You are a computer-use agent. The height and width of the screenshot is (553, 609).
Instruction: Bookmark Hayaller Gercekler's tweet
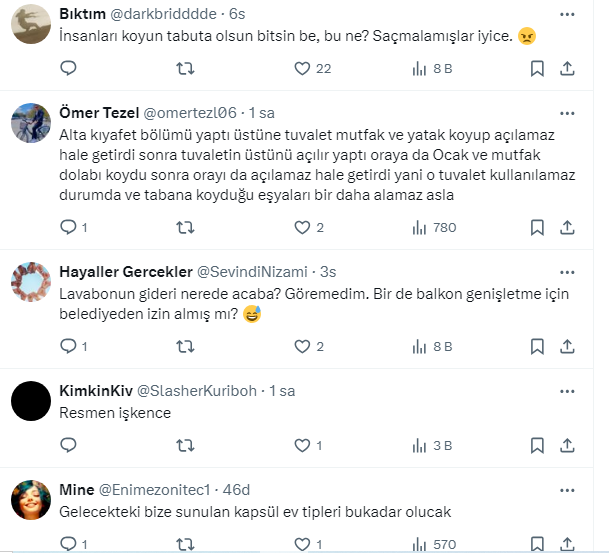coord(537,347)
